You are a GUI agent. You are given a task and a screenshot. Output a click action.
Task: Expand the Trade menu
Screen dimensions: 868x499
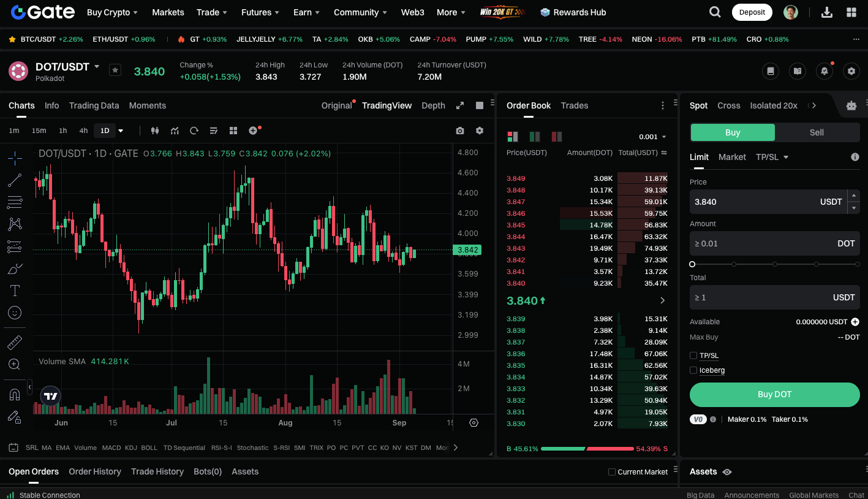point(212,12)
